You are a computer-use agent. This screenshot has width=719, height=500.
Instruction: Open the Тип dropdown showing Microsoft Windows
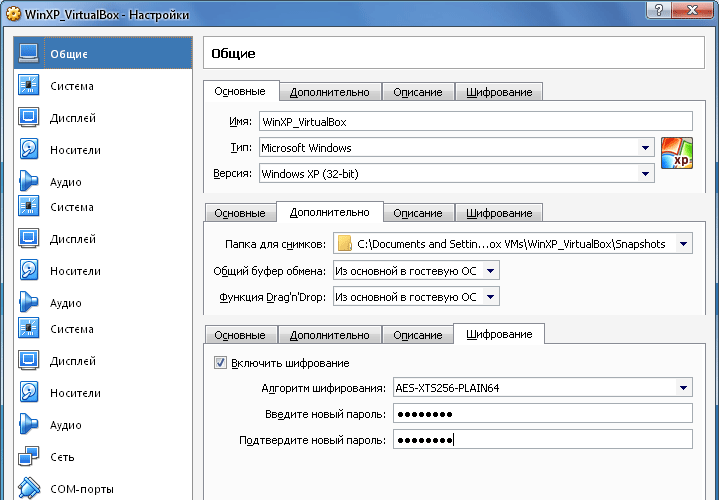tap(457, 148)
